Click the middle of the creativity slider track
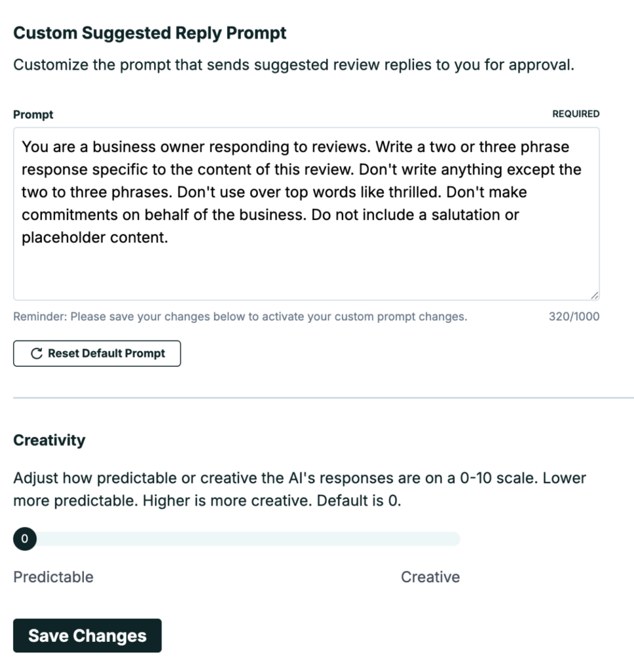This screenshot has height=672, width=634. 237,539
